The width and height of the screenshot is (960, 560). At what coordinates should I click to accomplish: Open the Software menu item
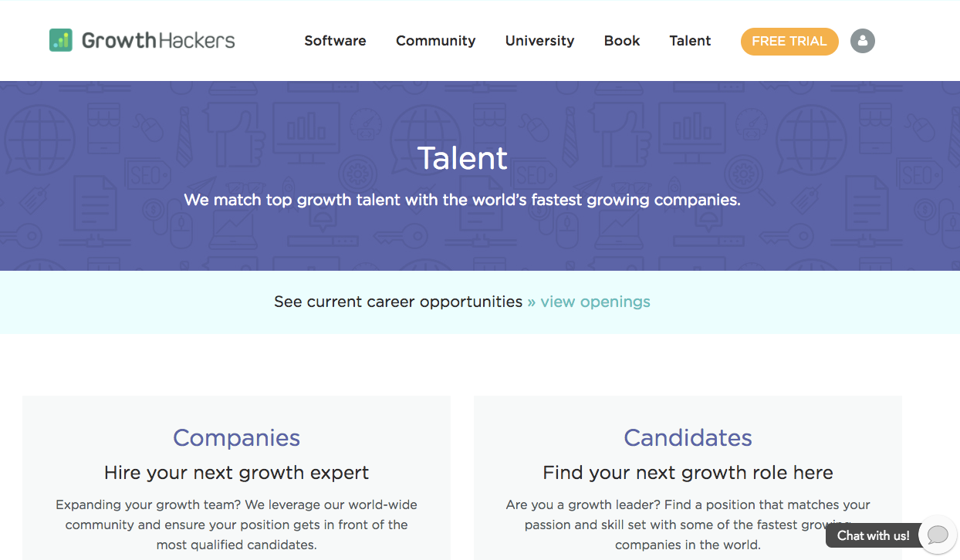(335, 41)
